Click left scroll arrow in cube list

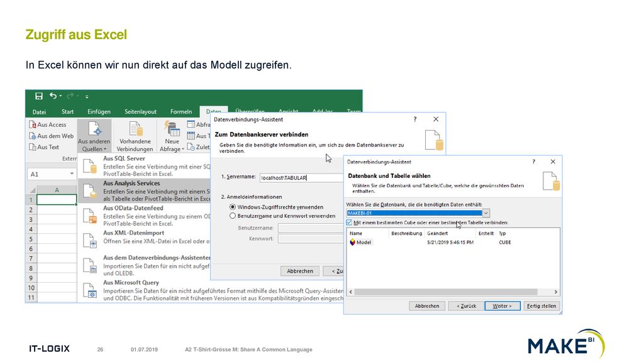click(351, 292)
